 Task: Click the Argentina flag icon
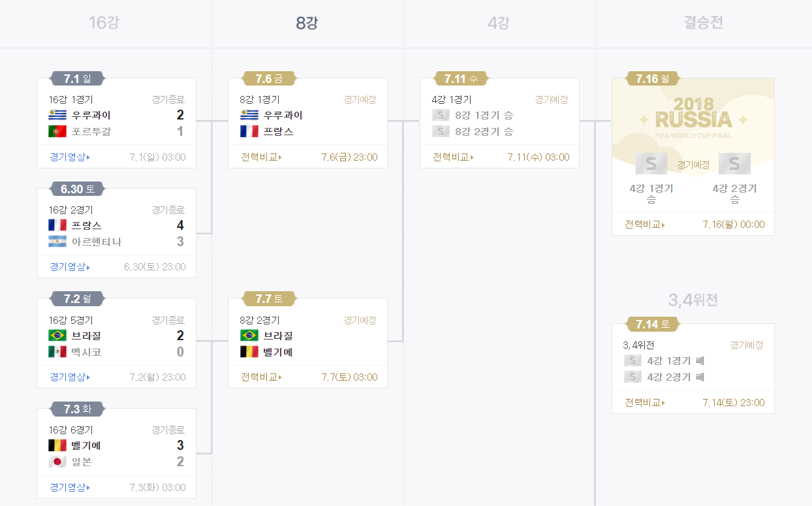click(57, 242)
